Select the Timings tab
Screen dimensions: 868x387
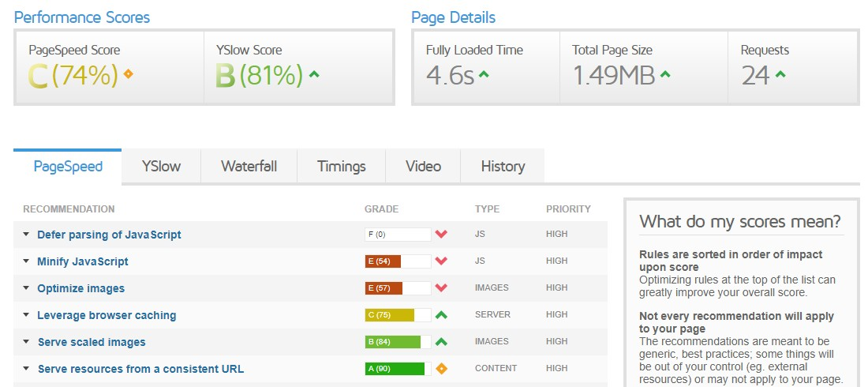(x=341, y=167)
